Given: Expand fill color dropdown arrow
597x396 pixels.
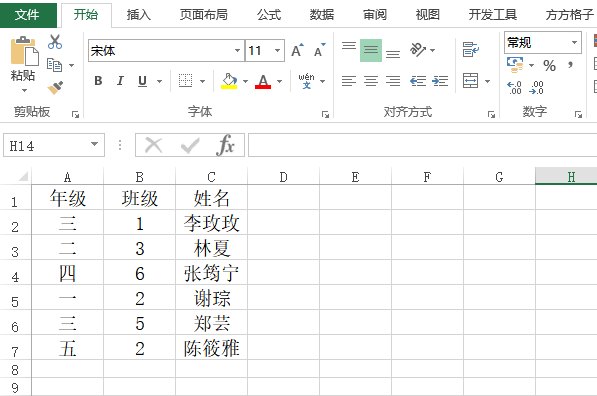Looking at the screenshot, I should click(245, 81).
